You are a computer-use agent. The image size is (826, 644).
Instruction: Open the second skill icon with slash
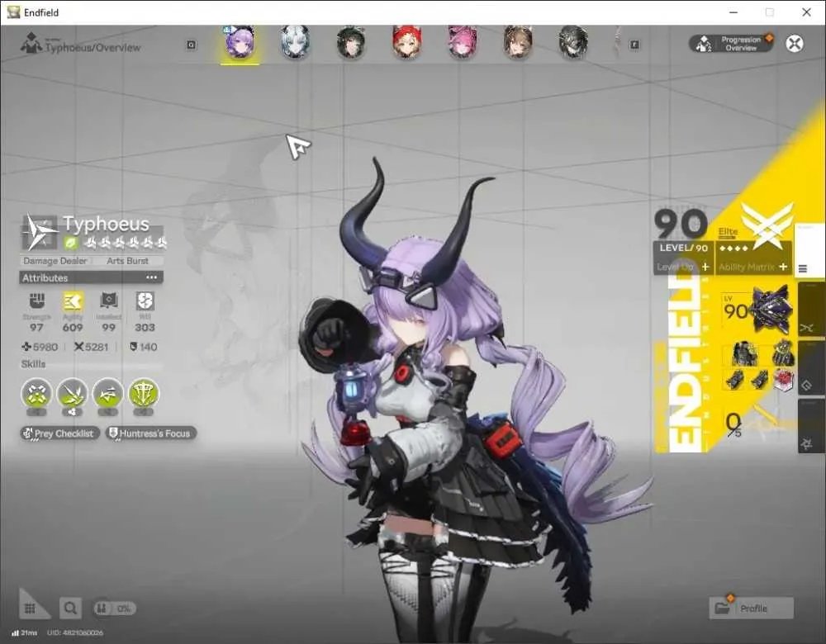72,394
